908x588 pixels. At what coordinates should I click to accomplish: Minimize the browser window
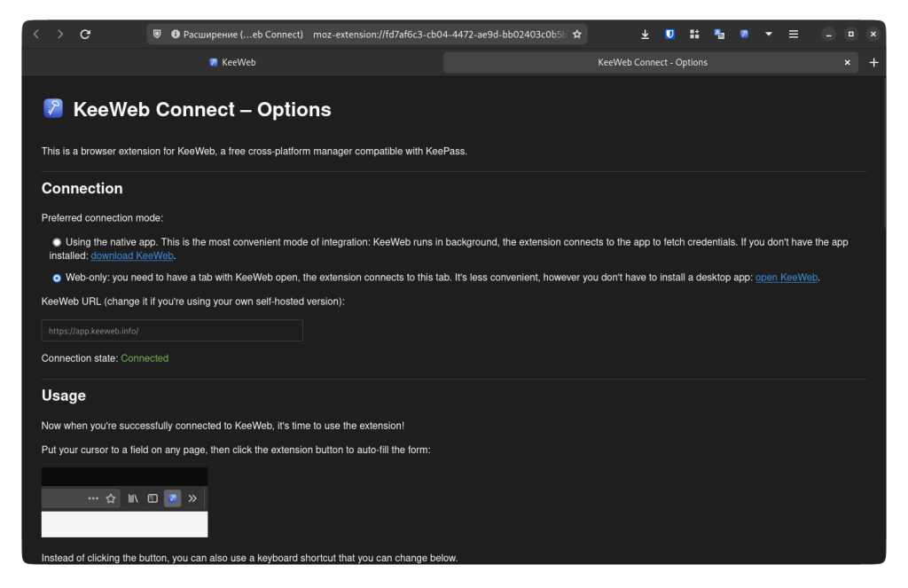[829, 35]
